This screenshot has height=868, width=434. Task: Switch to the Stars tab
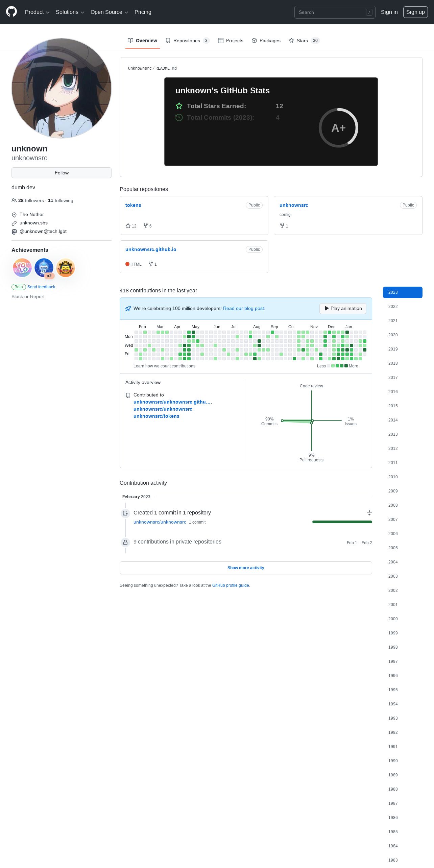[304, 41]
